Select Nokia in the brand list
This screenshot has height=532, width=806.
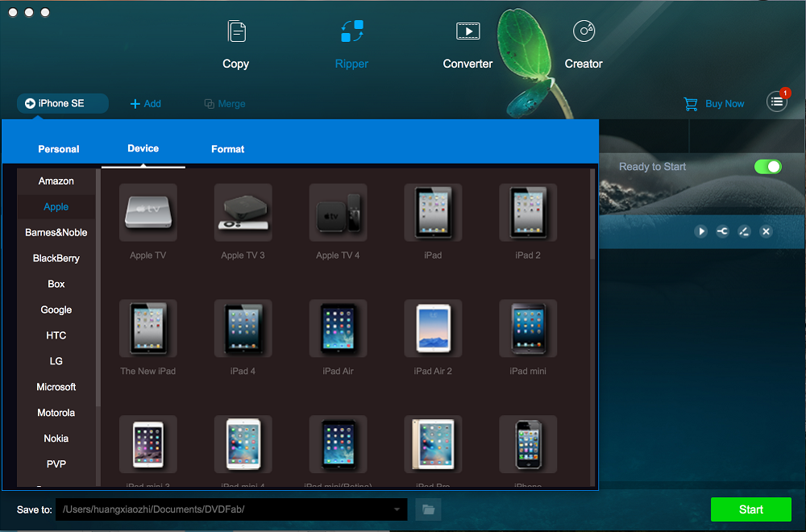pos(56,438)
